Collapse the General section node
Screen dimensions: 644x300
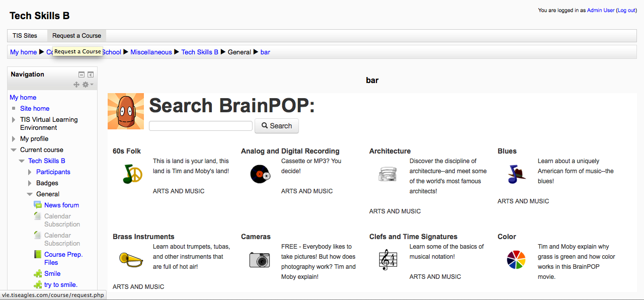[30, 194]
